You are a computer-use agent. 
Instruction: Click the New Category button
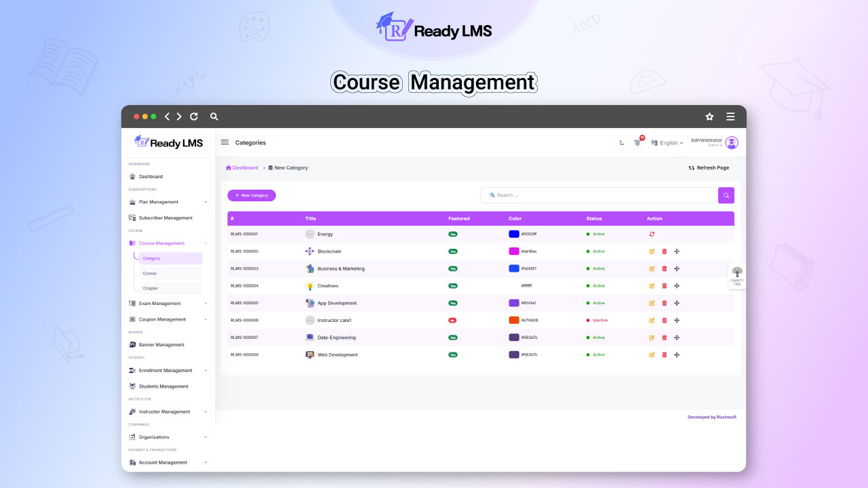tap(252, 195)
